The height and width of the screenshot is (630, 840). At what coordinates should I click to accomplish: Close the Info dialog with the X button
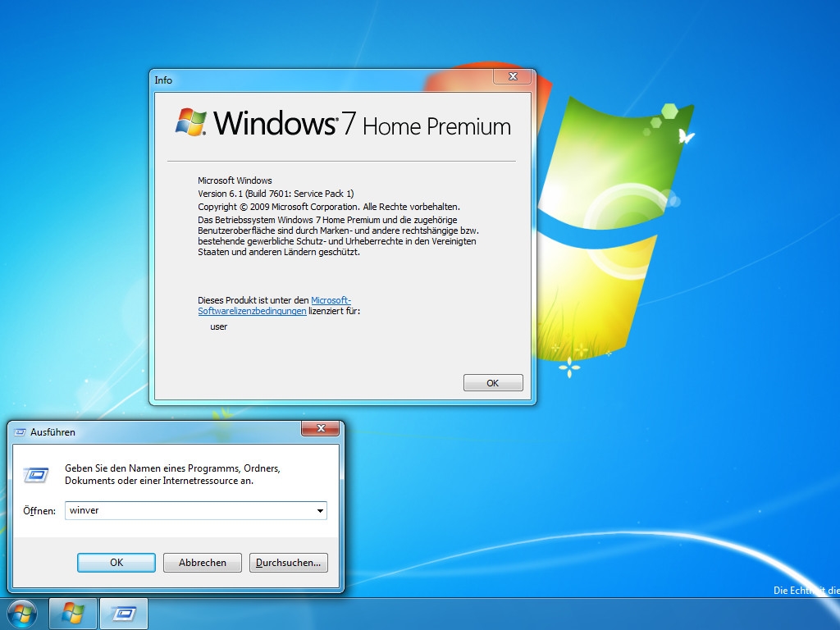tap(513, 77)
